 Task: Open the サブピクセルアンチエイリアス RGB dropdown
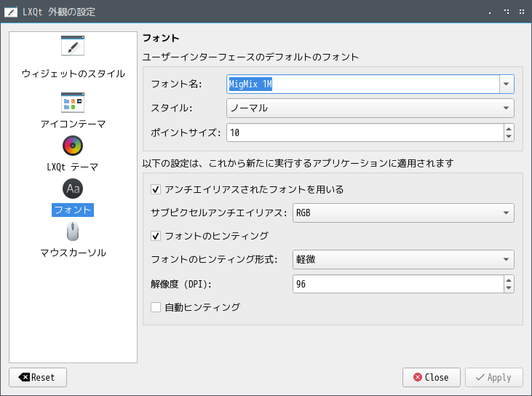click(403, 213)
